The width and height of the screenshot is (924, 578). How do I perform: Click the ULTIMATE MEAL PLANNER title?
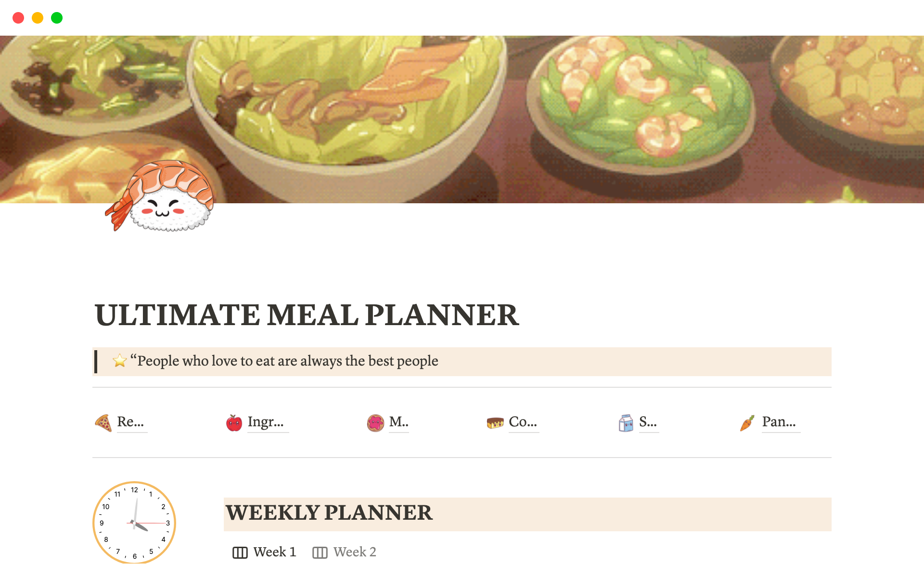click(307, 315)
